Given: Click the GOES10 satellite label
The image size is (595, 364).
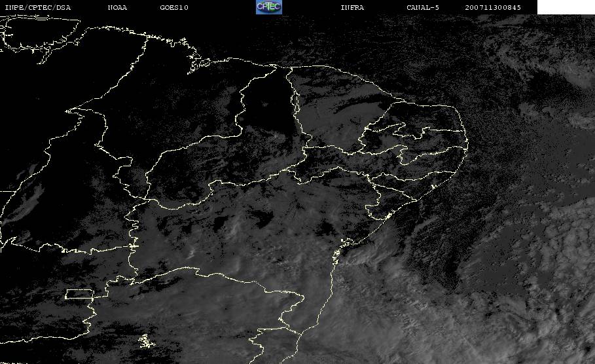Looking at the screenshot, I should coord(173,7).
